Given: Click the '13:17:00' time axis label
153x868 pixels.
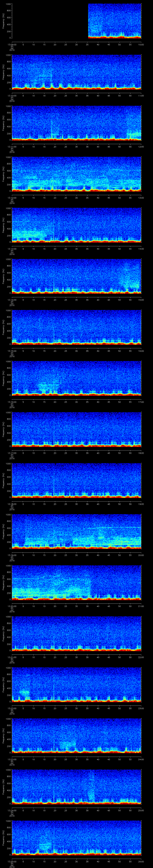Looking at the screenshot, I should pos(12,453).
